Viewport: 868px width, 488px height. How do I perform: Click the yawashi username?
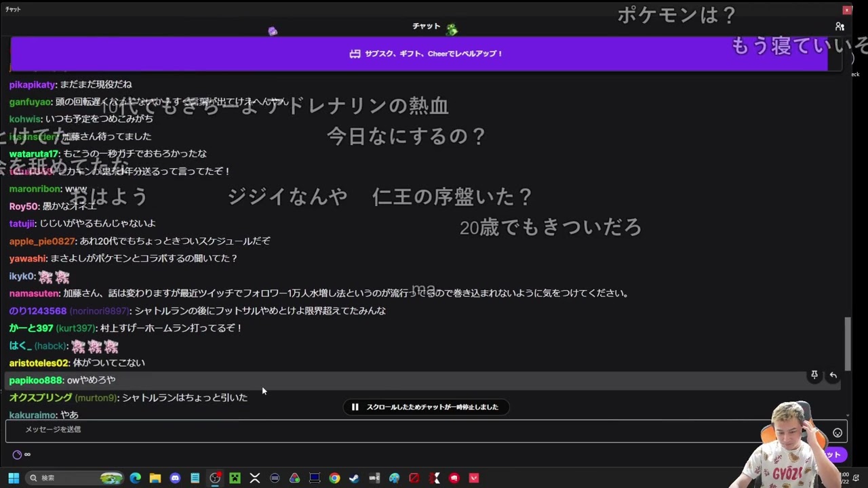pos(28,258)
